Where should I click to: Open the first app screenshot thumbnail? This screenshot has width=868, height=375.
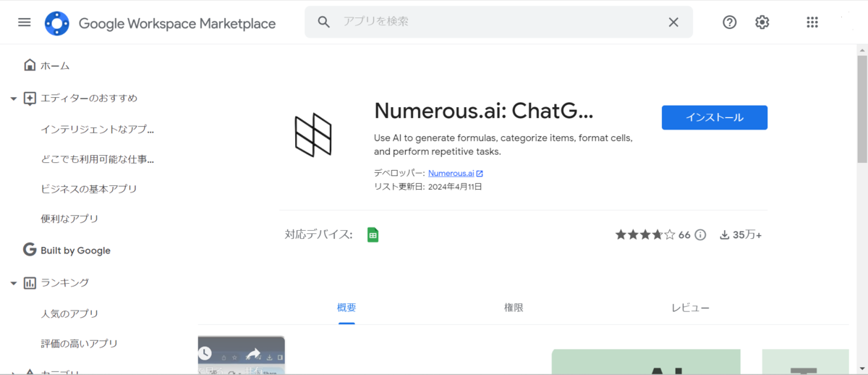coord(241,355)
